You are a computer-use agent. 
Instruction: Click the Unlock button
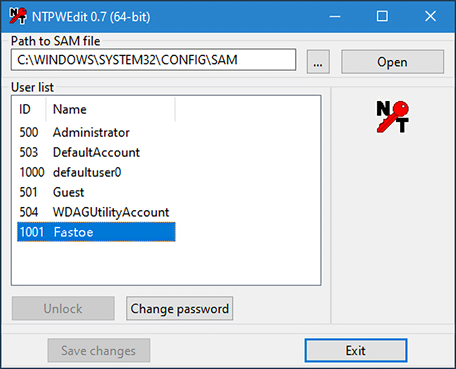click(63, 308)
